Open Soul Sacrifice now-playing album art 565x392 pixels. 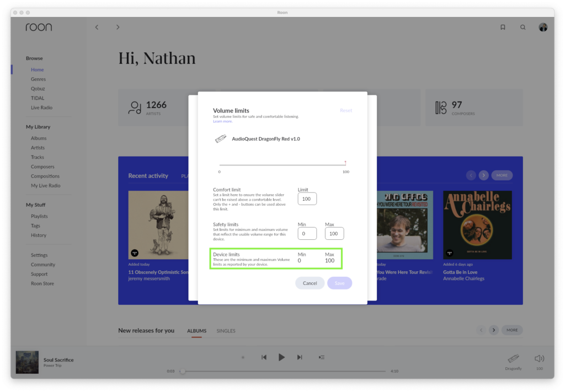click(27, 362)
